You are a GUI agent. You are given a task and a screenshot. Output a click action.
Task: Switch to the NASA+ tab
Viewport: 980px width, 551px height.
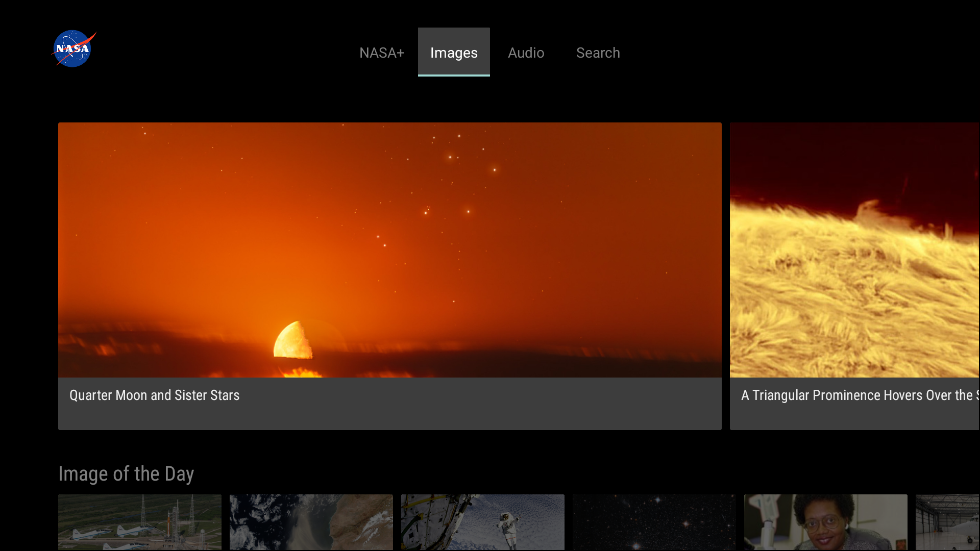pos(381,53)
